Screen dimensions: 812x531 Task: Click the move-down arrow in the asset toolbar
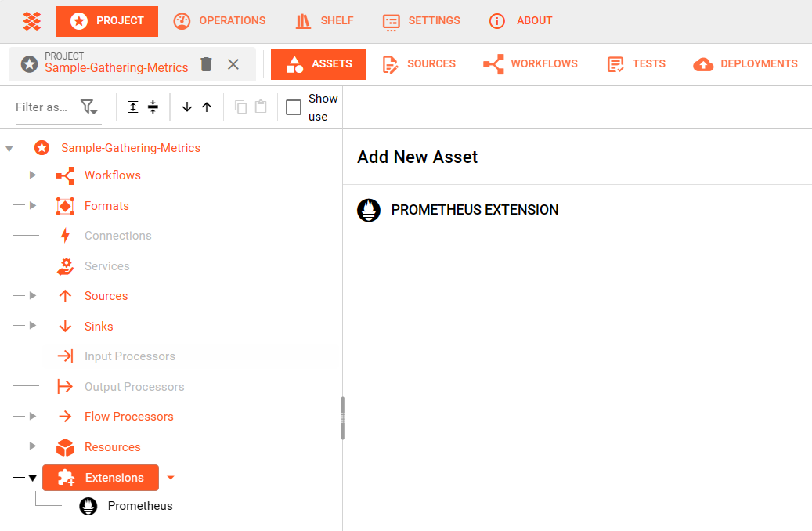187,107
